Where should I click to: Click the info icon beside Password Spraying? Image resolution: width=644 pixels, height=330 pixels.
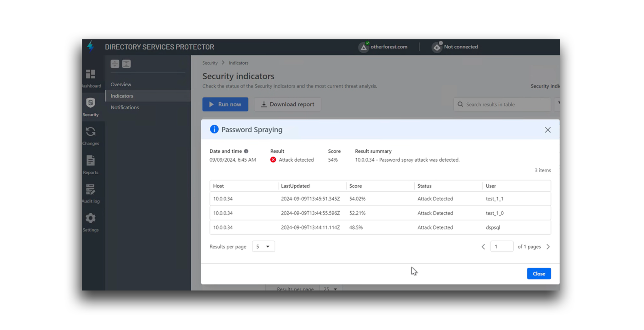coord(214,129)
